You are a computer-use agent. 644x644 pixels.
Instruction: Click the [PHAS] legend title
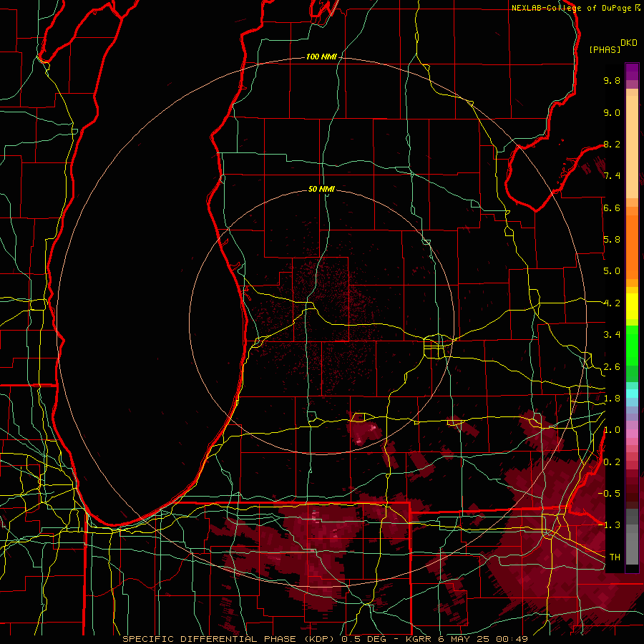click(x=605, y=50)
